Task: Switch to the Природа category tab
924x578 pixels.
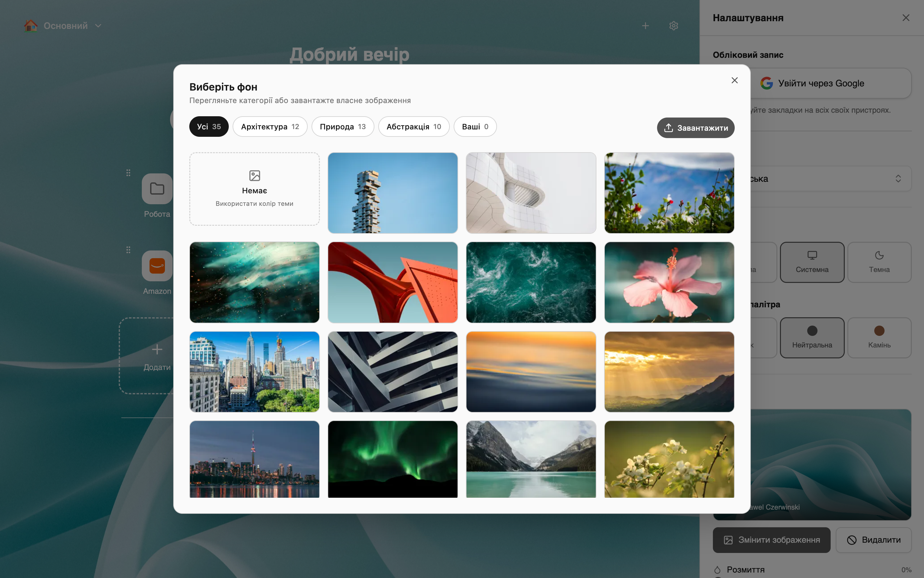Action: click(343, 127)
